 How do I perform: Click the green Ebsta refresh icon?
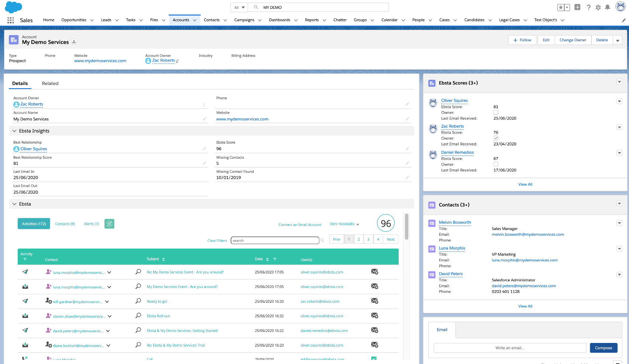click(x=109, y=224)
